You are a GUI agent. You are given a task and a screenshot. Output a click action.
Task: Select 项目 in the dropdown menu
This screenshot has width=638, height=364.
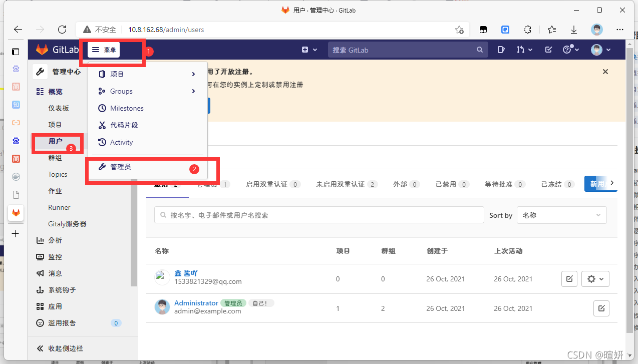[x=147, y=74]
